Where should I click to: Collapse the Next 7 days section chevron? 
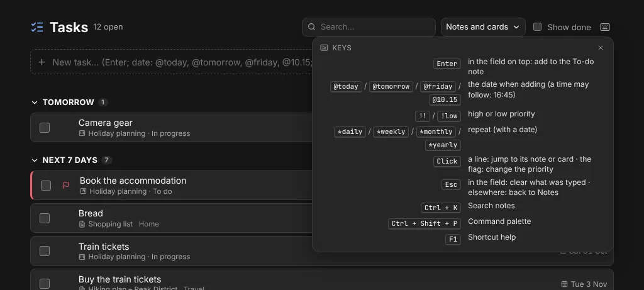click(x=35, y=160)
